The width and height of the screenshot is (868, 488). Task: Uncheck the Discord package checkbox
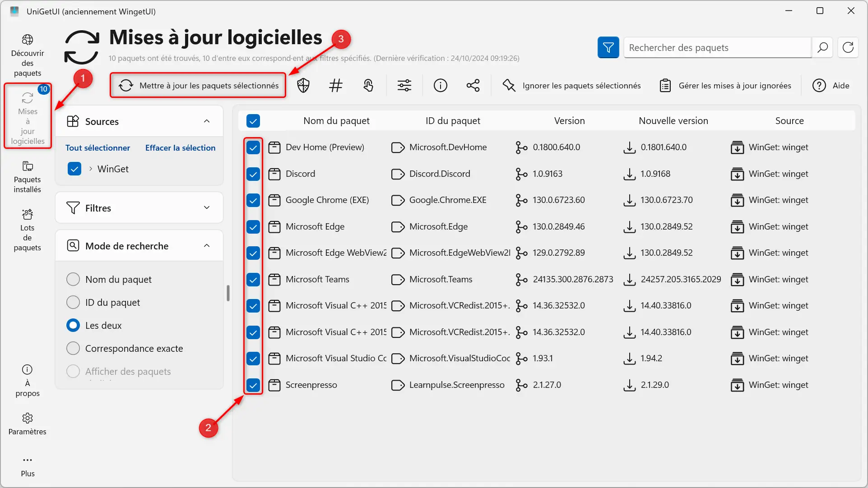[x=253, y=174]
